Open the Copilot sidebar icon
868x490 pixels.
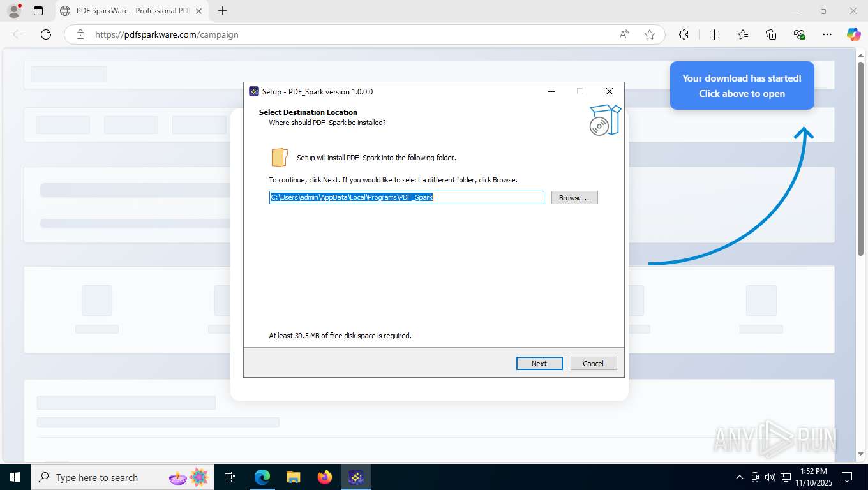[x=854, y=34]
